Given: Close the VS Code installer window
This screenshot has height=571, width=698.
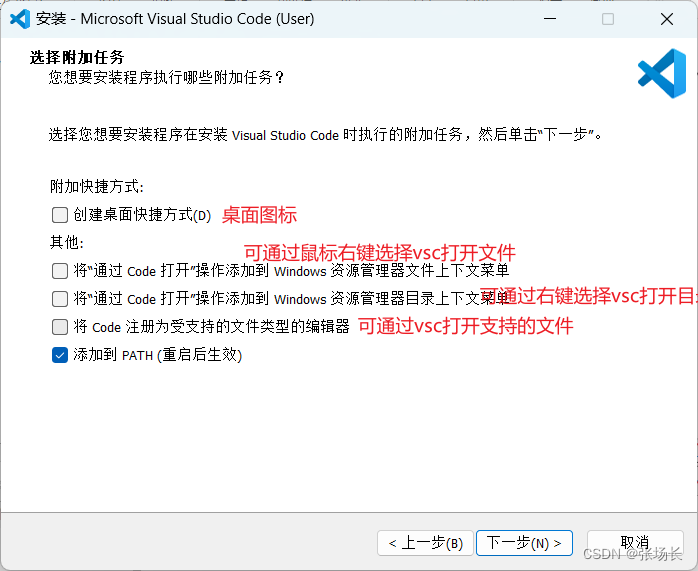Looking at the screenshot, I should 667,19.
